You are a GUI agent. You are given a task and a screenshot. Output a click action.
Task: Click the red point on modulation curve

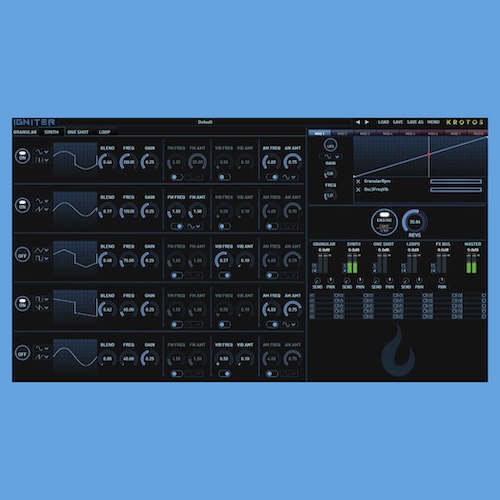pyautogui.click(x=429, y=154)
